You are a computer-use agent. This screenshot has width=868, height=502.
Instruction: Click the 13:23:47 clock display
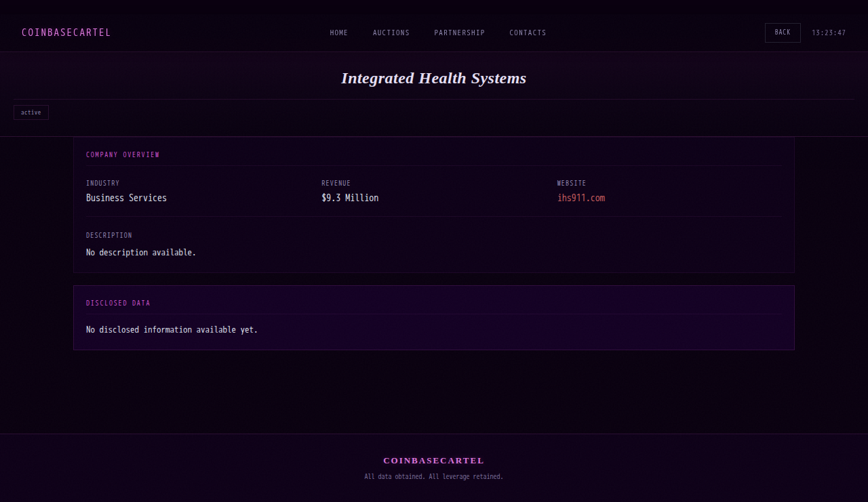point(829,33)
